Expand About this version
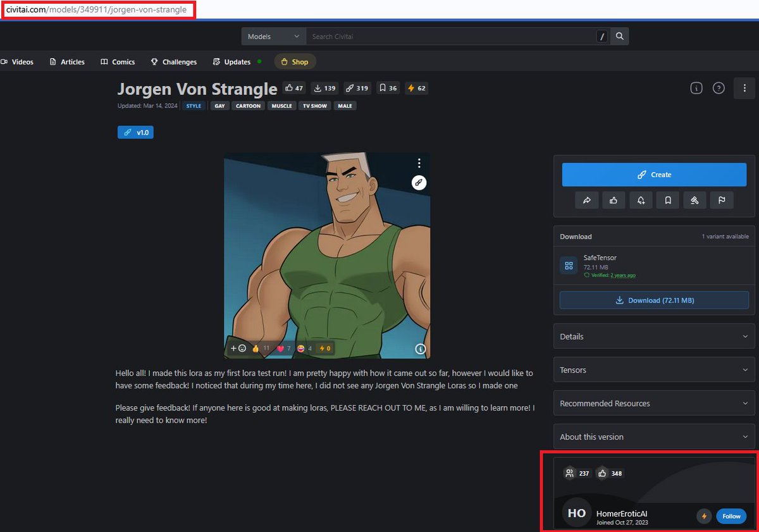Screen dimensions: 759x532 [654, 437]
